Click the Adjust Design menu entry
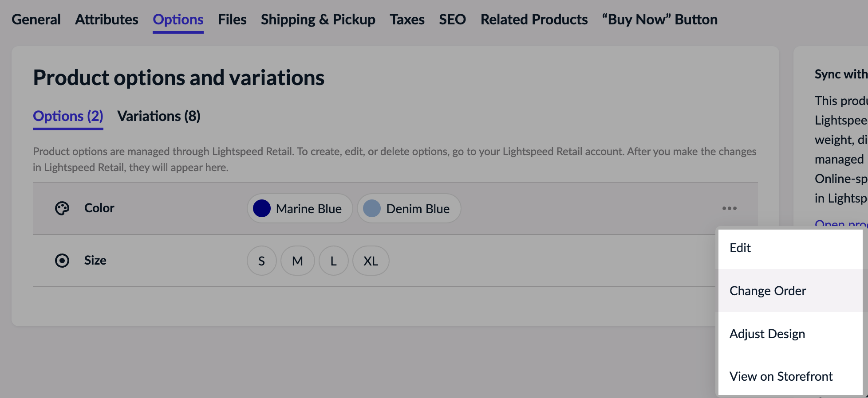The image size is (868, 398). pyautogui.click(x=767, y=334)
